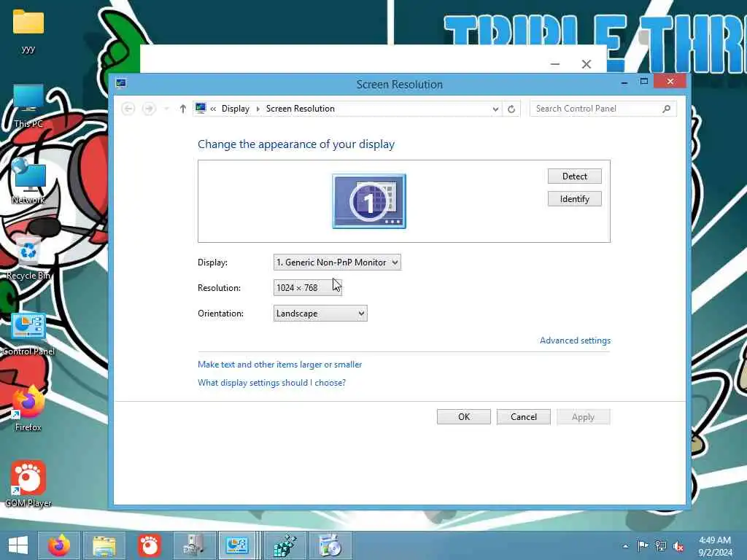The image size is (747, 560).
Task: Minimize the background white window
Action: (x=555, y=64)
